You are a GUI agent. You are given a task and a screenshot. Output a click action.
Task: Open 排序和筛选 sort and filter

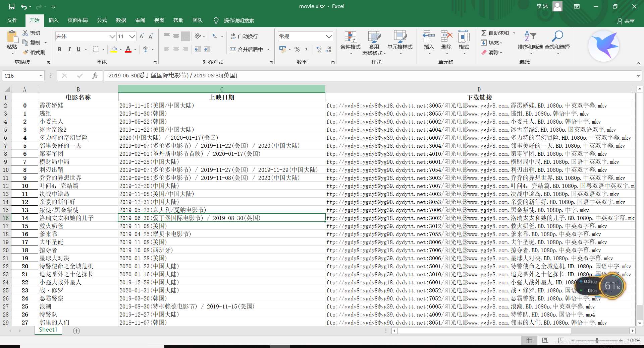tap(530, 43)
